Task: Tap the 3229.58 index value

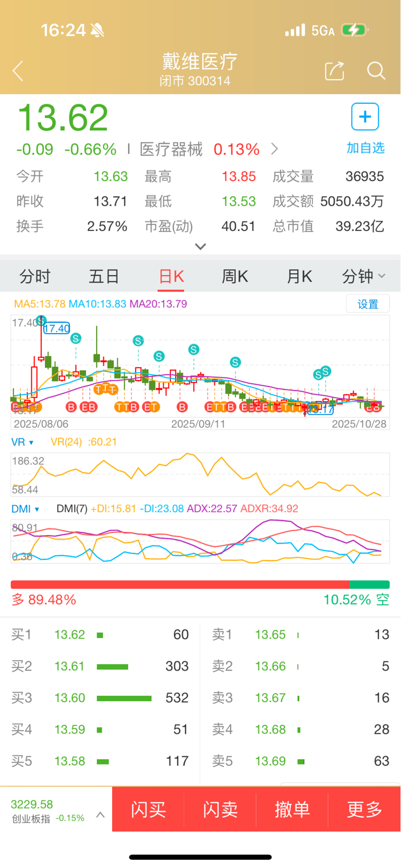Action: click(32, 804)
